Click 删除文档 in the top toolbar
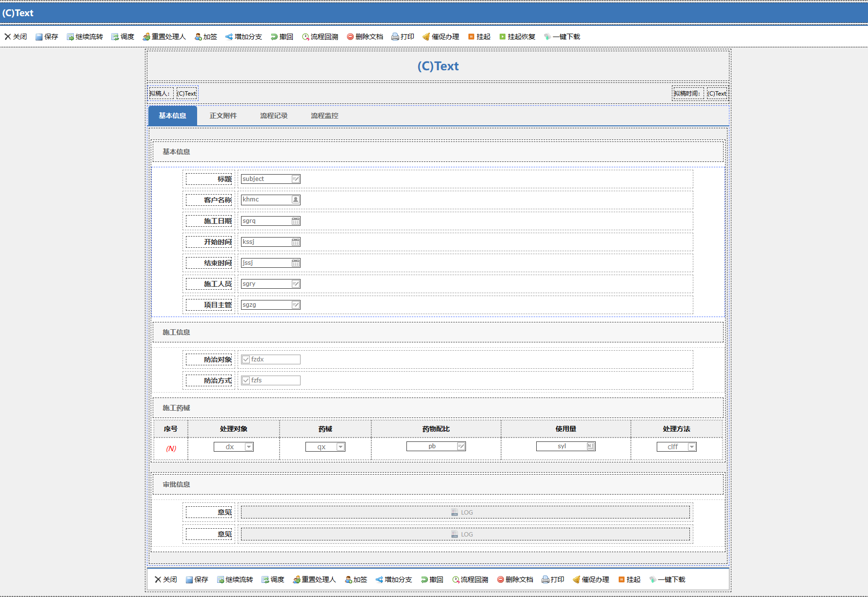 click(365, 37)
